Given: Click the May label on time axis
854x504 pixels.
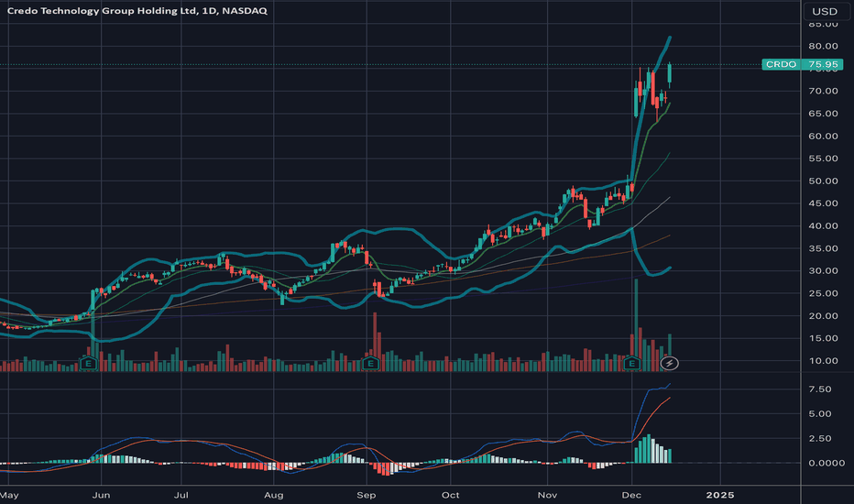Looking at the screenshot, I should [9, 495].
